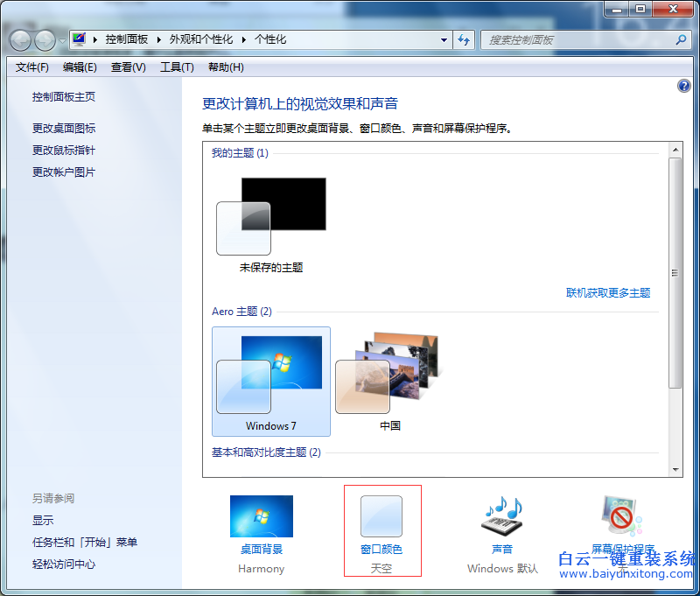The width and height of the screenshot is (700, 596).
Task: Open the address bar history dropdown arrow
Action: pyautogui.click(x=444, y=39)
